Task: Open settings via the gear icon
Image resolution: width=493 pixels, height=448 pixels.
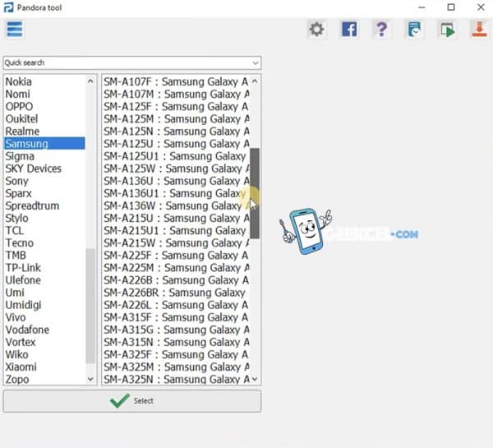Action: click(x=316, y=30)
